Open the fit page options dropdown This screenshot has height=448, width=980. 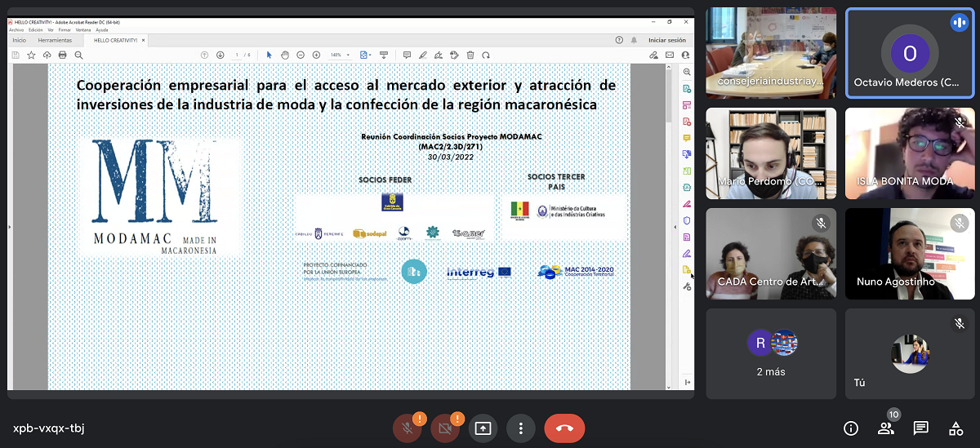coord(366,55)
